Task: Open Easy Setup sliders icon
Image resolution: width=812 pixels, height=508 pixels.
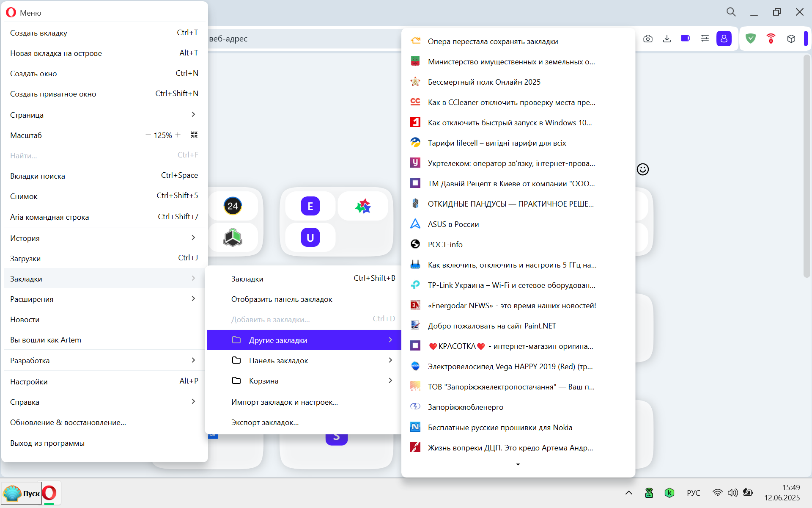Action: pyautogui.click(x=705, y=39)
